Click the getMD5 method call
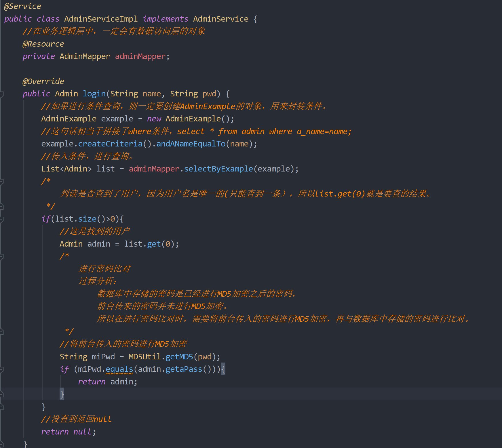This screenshot has width=502, height=448. point(179,357)
